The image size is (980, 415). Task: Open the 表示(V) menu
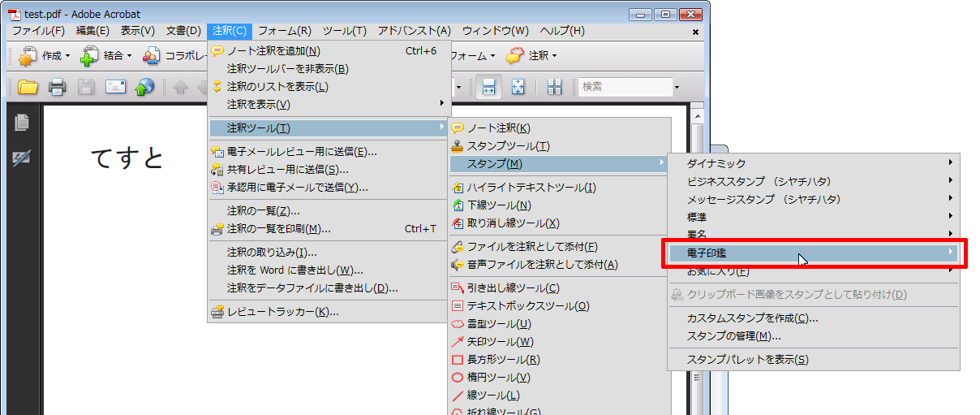[138, 31]
